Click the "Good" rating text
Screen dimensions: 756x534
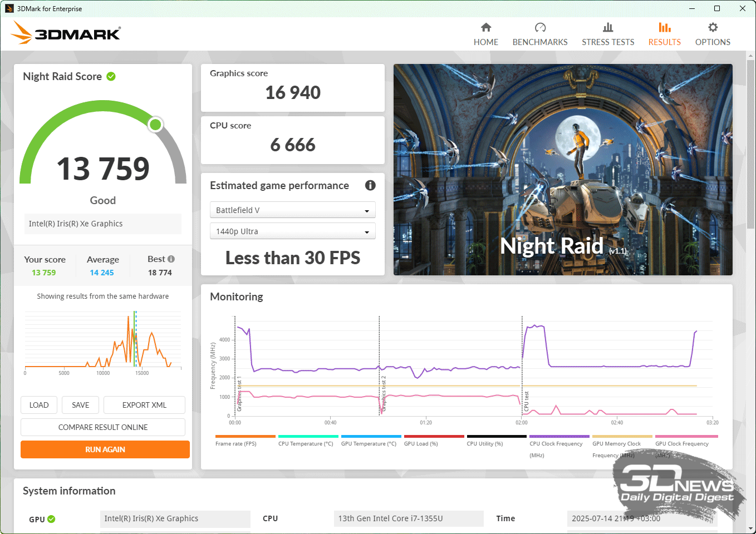click(103, 200)
